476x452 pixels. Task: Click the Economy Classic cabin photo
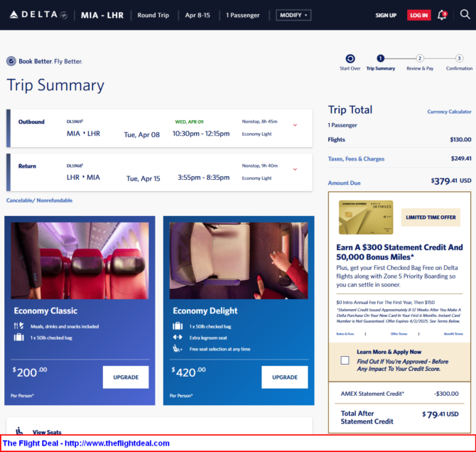point(80,261)
